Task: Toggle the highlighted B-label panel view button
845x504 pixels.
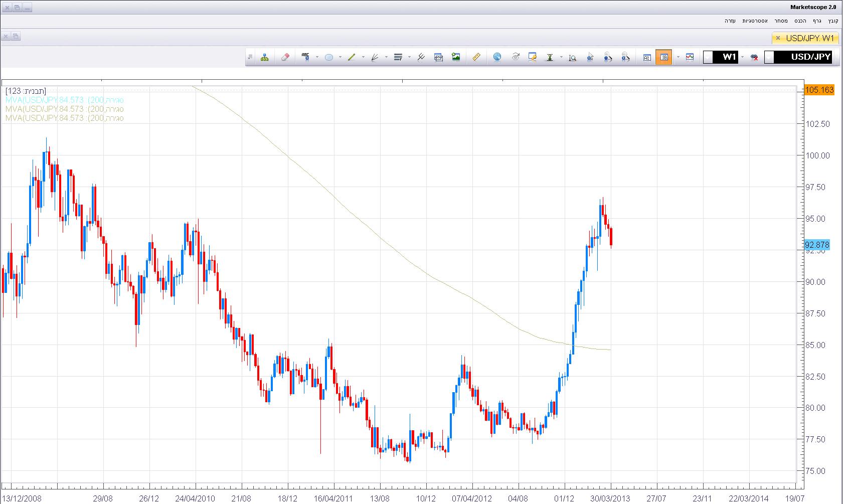Action: pos(664,57)
